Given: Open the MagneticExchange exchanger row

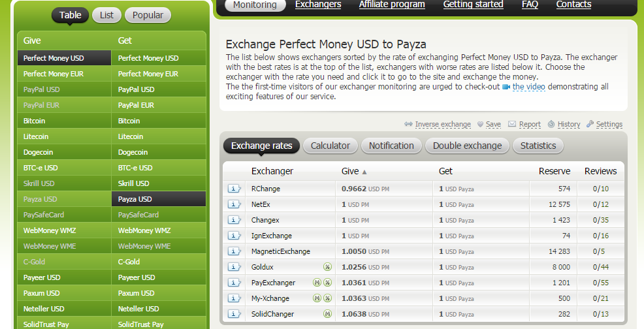Looking at the screenshot, I should coord(423,251).
